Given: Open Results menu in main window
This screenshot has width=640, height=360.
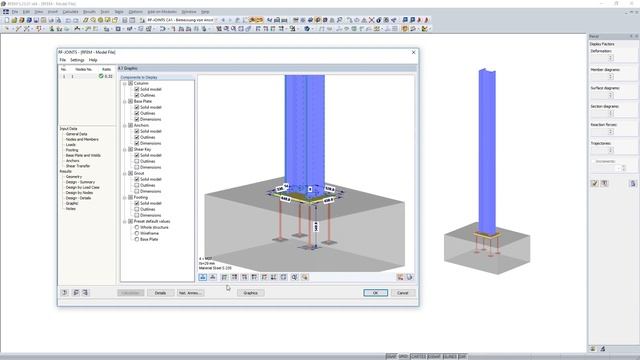Looking at the screenshot, I should (89, 12).
